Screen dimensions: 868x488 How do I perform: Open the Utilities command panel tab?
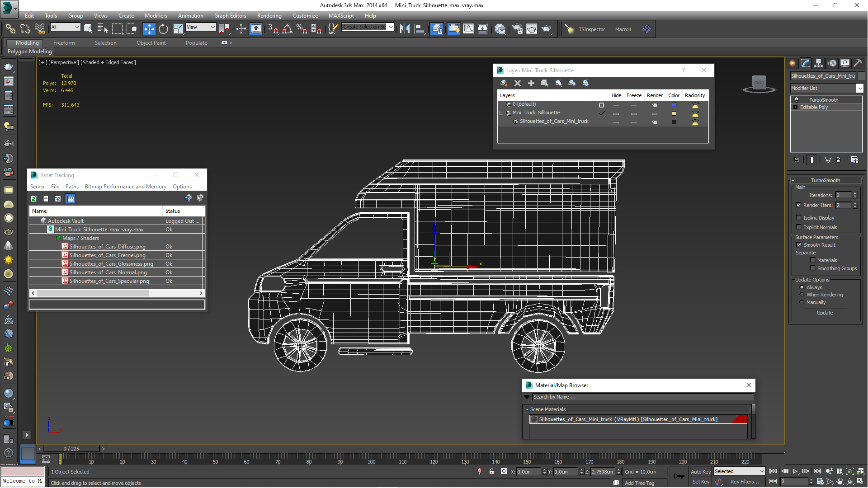click(858, 63)
